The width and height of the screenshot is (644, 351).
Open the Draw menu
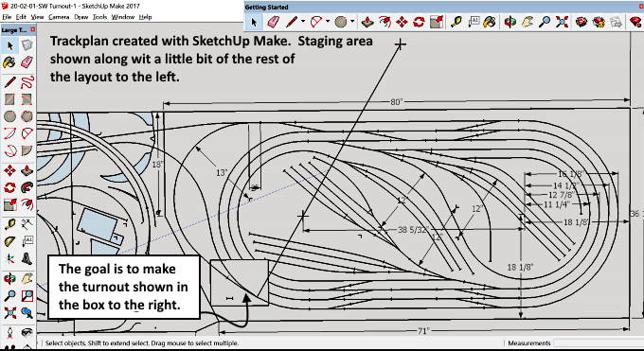[x=81, y=17]
